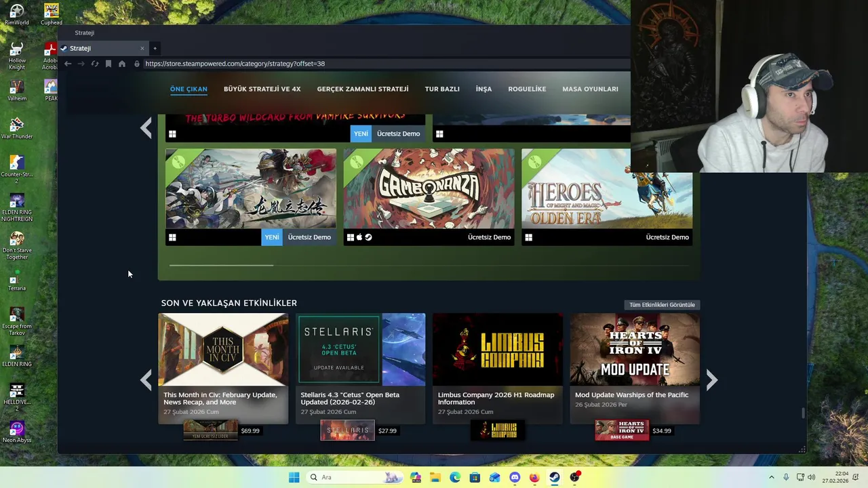Open Cuphead desktop shortcut
Viewport: 868px width, 488px height.
tap(52, 15)
